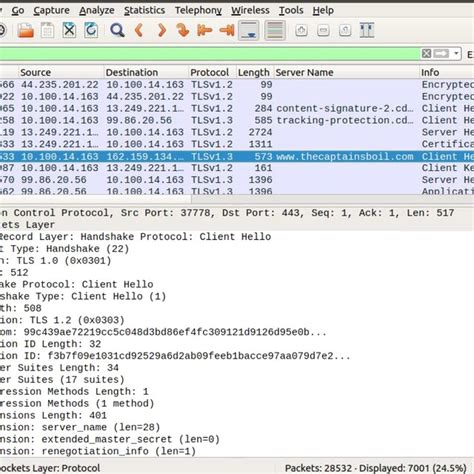Go to previous packet with left arrow
The image size is (474, 474).
(139, 30)
